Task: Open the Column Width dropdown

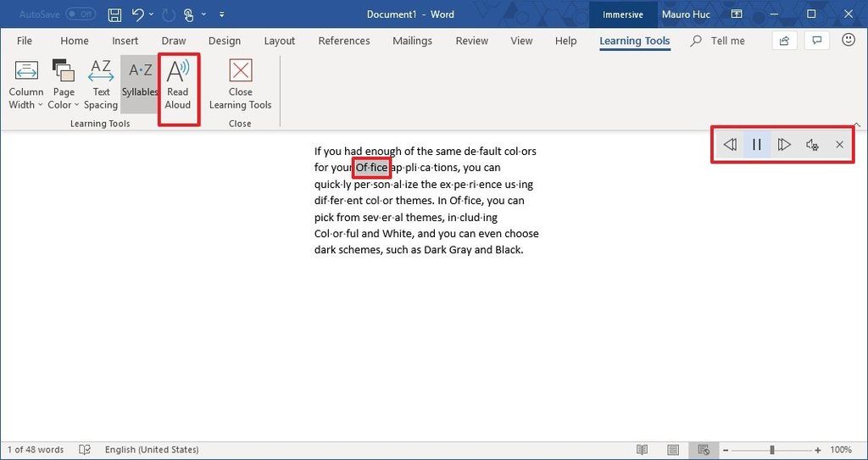Action: tap(26, 85)
